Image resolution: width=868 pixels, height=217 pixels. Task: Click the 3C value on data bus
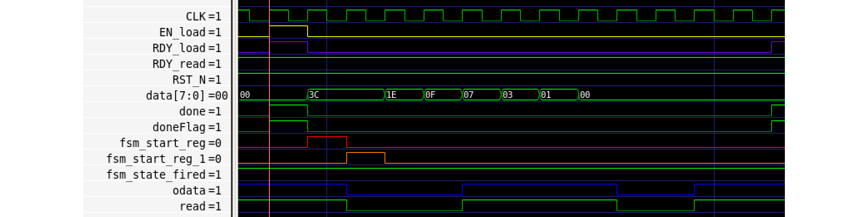[345, 95]
